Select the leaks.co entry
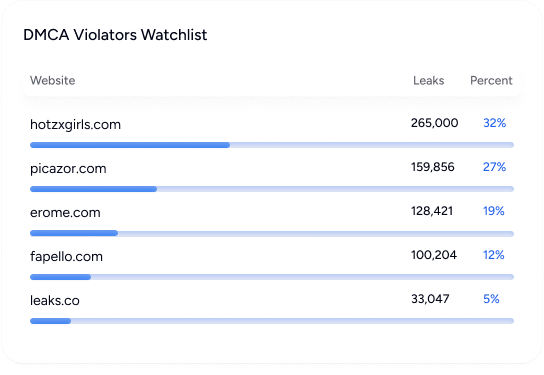The image size is (544, 375). pyautogui.click(x=55, y=300)
